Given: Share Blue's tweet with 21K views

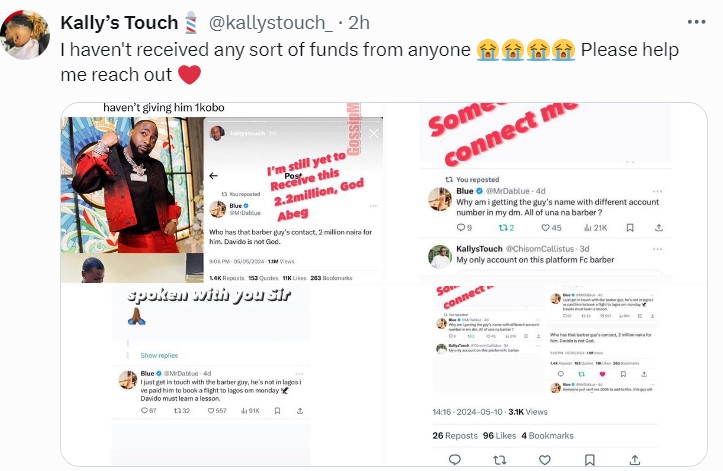Looking at the screenshot, I should [x=659, y=227].
